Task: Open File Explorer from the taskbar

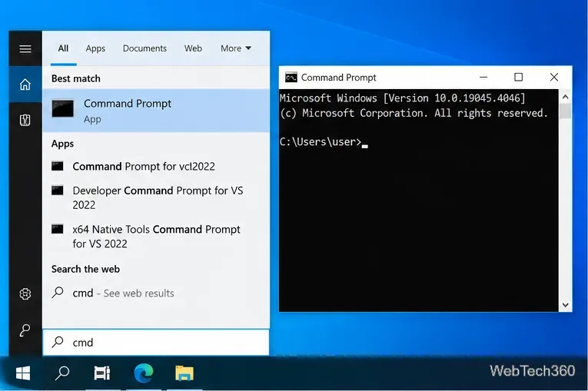Action: pyautogui.click(x=184, y=373)
